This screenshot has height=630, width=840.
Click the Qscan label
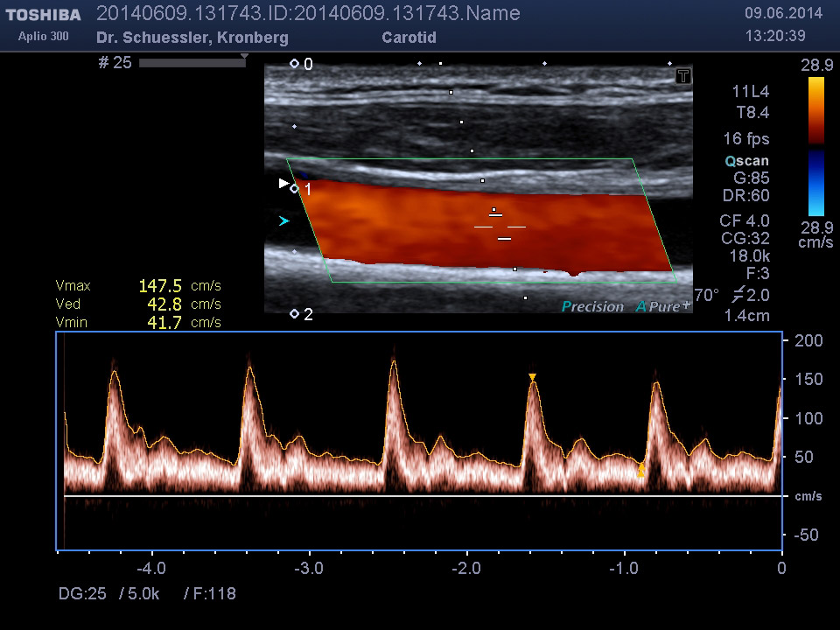[746, 160]
